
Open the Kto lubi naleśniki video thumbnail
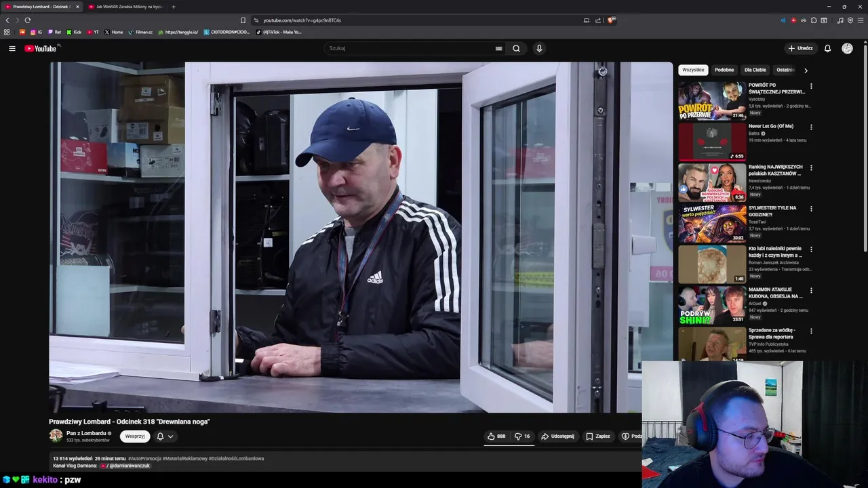pyautogui.click(x=712, y=264)
